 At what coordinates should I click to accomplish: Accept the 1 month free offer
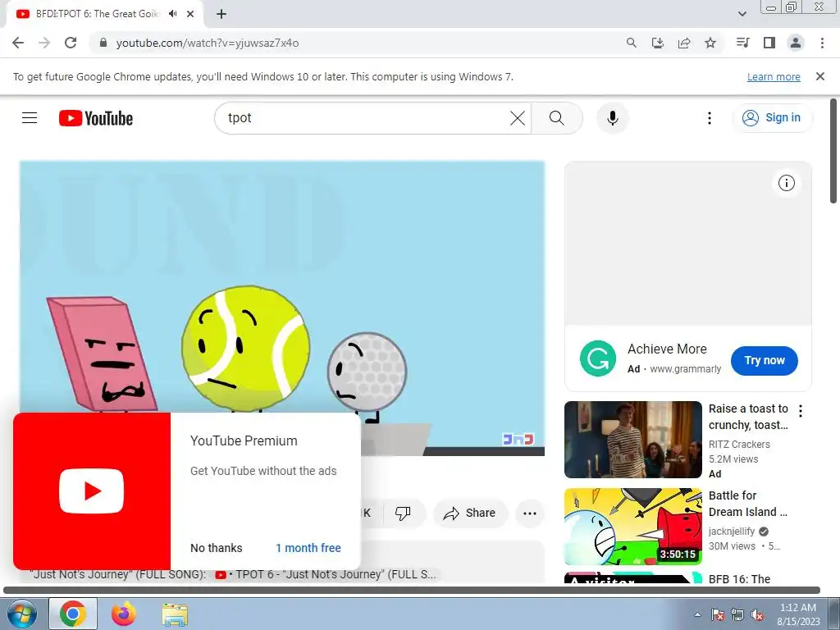(x=308, y=548)
